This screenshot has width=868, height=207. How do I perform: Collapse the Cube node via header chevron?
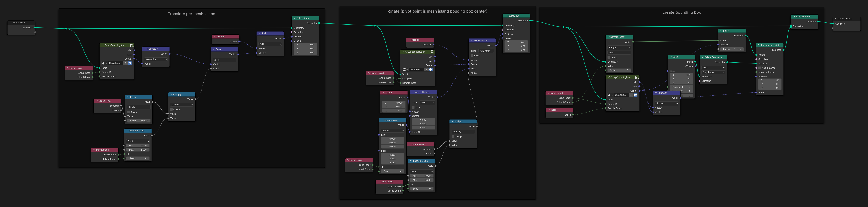671,57
